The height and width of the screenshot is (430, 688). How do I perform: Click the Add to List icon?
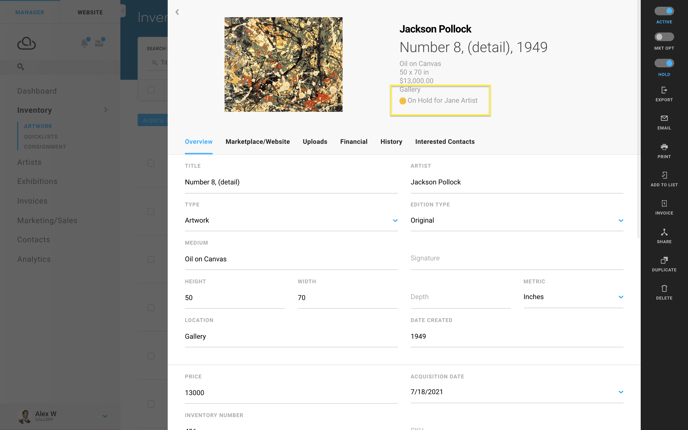tap(664, 175)
